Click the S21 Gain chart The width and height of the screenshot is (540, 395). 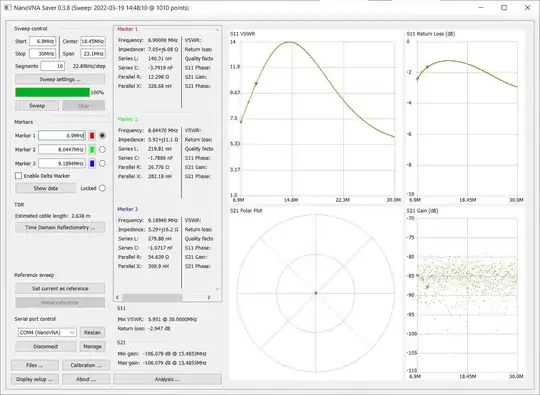click(x=465, y=293)
